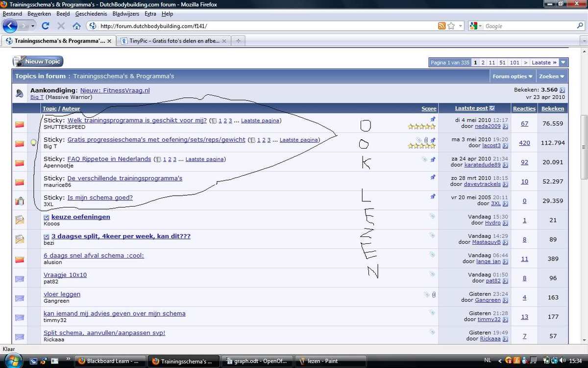Click the Windows Start orb
Image resolution: width=588 pixels, height=368 pixels.
(13, 360)
